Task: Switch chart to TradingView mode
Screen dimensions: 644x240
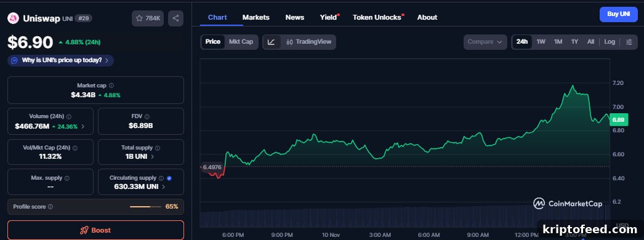Action: 309,42
